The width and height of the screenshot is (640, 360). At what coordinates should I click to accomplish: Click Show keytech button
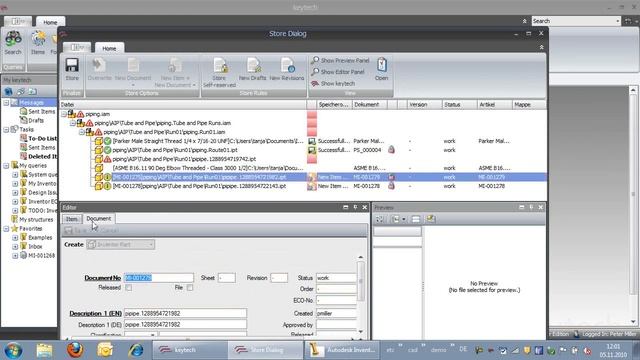coord(333,83)
